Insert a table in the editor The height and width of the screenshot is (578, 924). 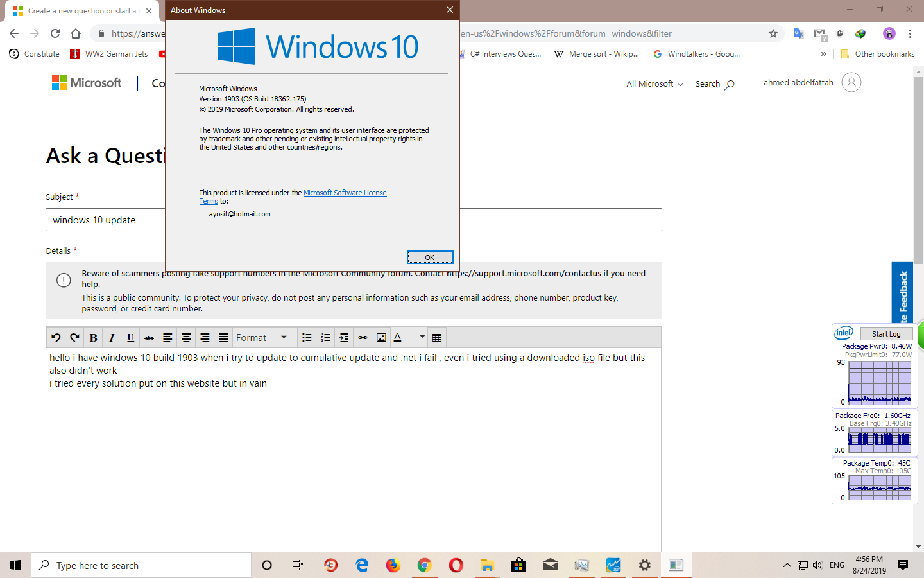(437, 338)
